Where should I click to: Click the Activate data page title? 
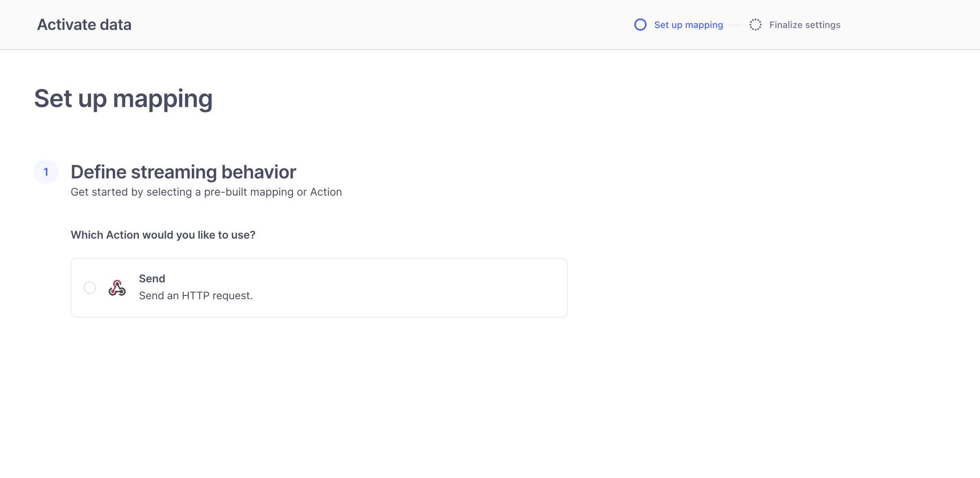[84, 25]
